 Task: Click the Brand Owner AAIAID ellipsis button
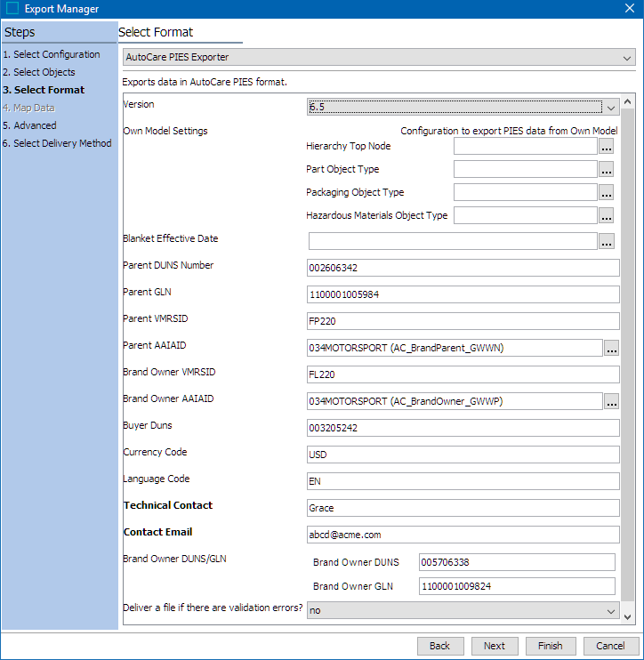tap(611, 402)
